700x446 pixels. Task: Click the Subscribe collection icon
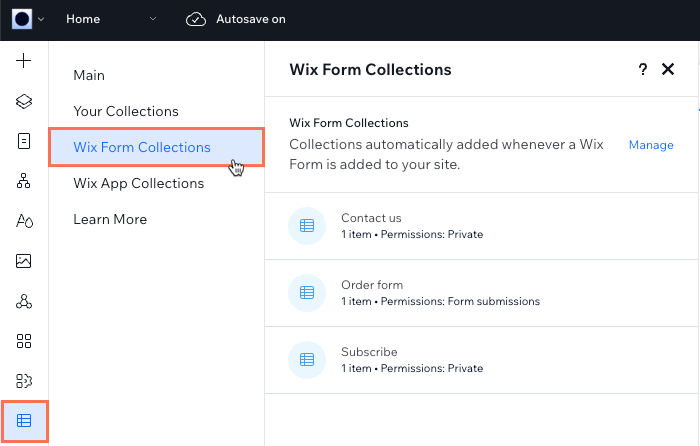[x=307, y=360]
